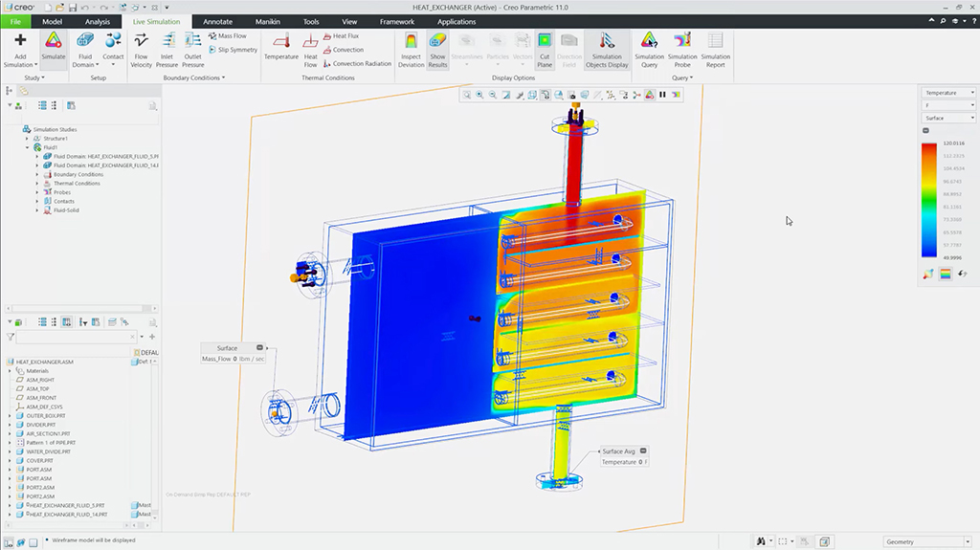Click the refit view icon in graphics toolbar
The height and width of the screenshot is (550, 980).
[x=466, y=95]
